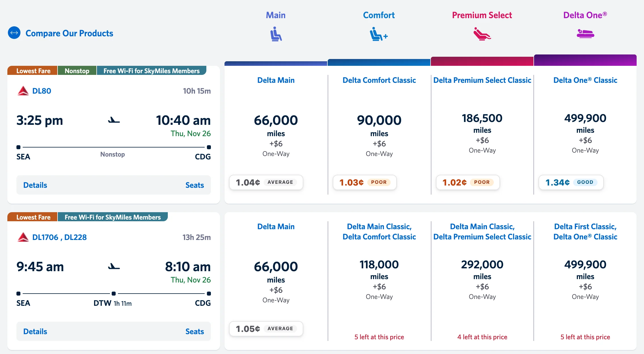Open flight numbers DL1706, DL228 link
Image resolution: width=644 pixels, height=354 pixels.
pyautogui.click(x=60, y=237)
